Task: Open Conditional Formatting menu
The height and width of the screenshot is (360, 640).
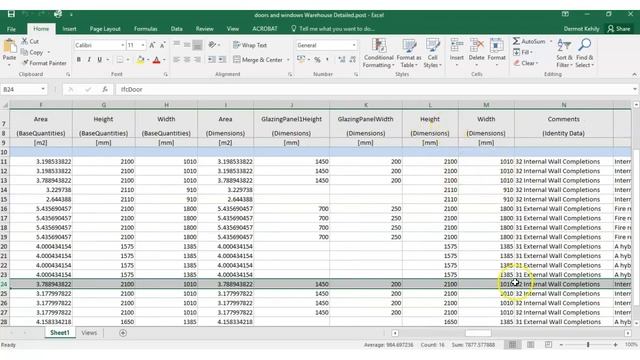Action: click(x=379, y=53)
